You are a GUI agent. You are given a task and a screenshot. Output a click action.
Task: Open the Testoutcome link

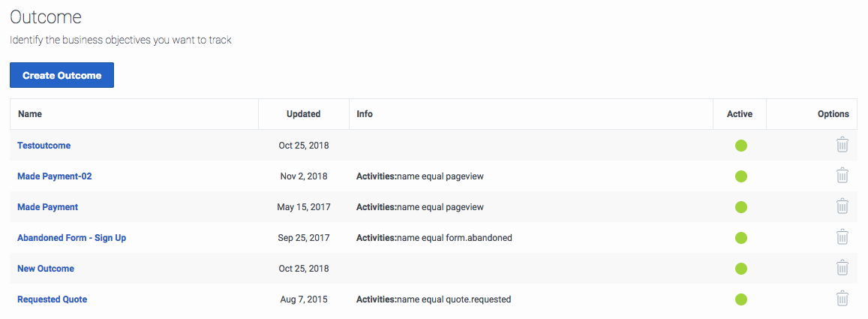tap(44, 146)
